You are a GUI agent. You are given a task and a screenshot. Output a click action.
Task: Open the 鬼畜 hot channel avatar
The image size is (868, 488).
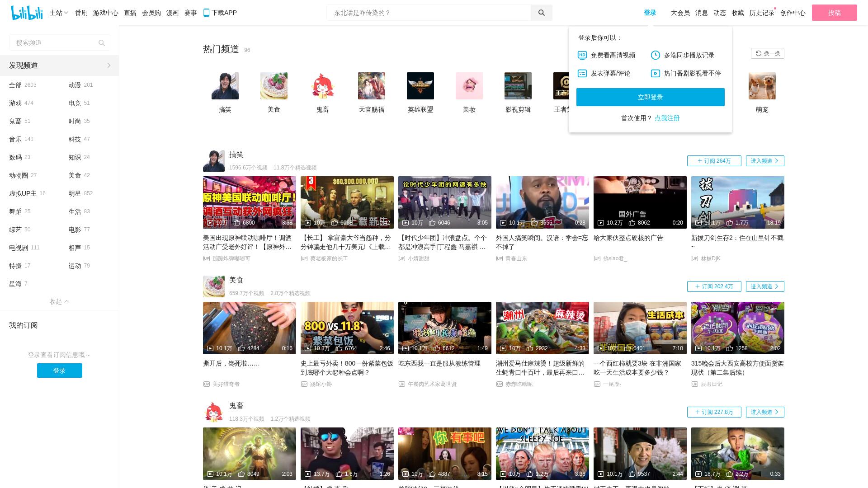323,86
